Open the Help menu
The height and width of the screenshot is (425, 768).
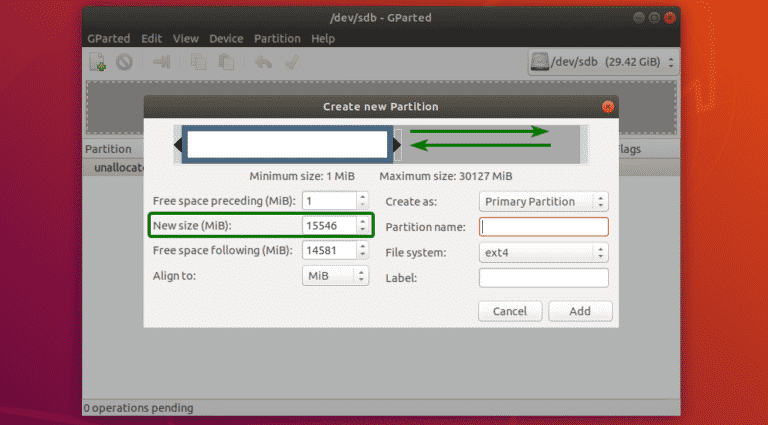tap(323, 39)
